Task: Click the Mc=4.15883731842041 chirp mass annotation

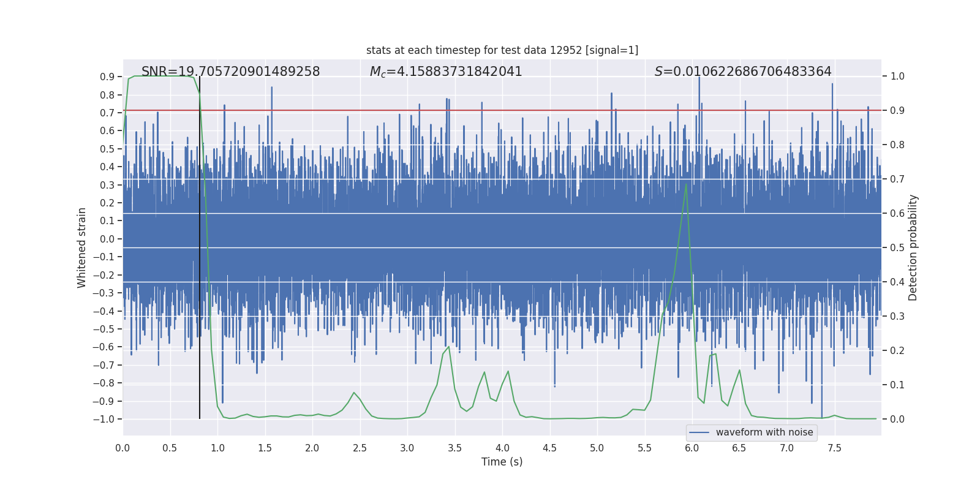Action: [446, 72]
